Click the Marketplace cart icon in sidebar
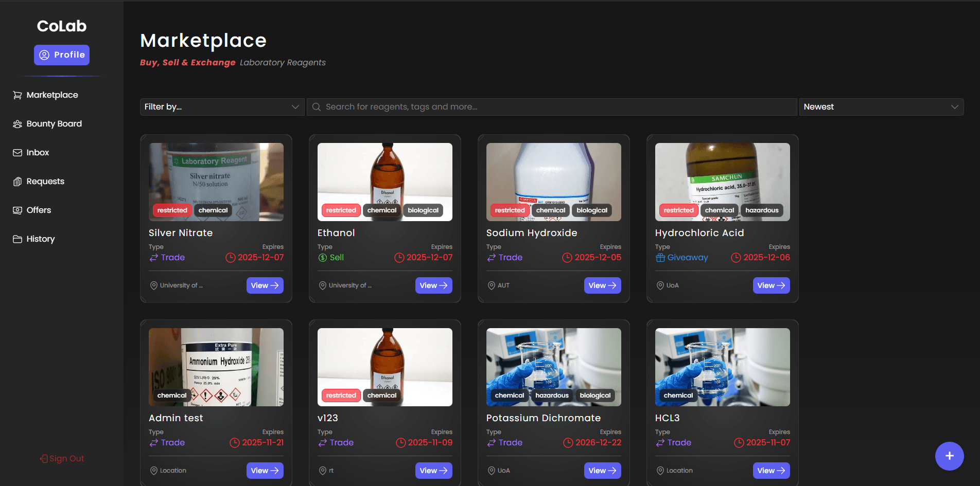This screenshot has width=980, height=486. coord(17,95)
